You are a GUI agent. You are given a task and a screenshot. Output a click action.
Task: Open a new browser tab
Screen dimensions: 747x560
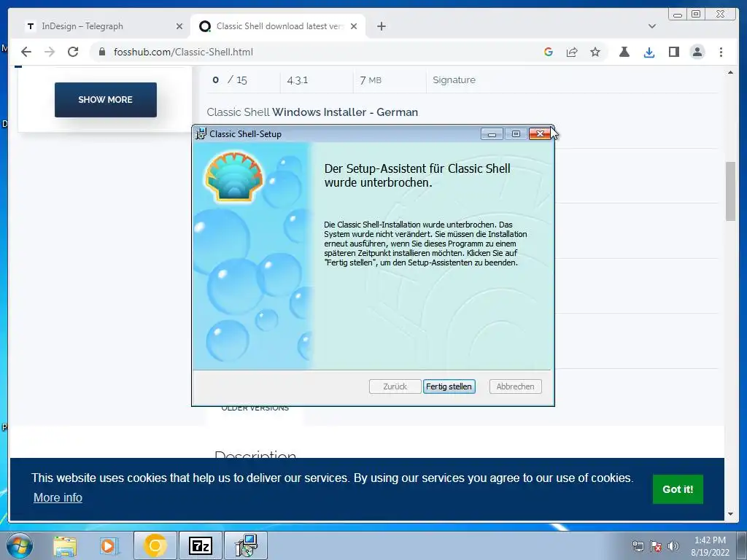pyautogui.click(x=381, y=26)
